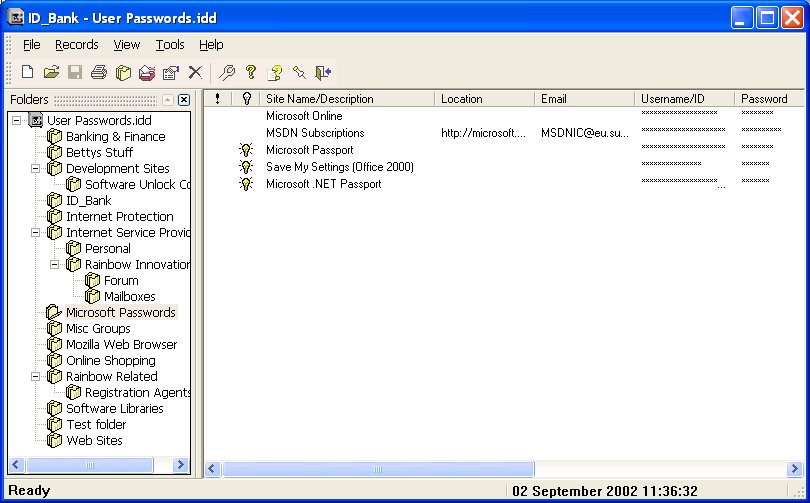810x503 pixels.
Task: Select the Mailboxes subfolder
Action: [x=130, y=296]
